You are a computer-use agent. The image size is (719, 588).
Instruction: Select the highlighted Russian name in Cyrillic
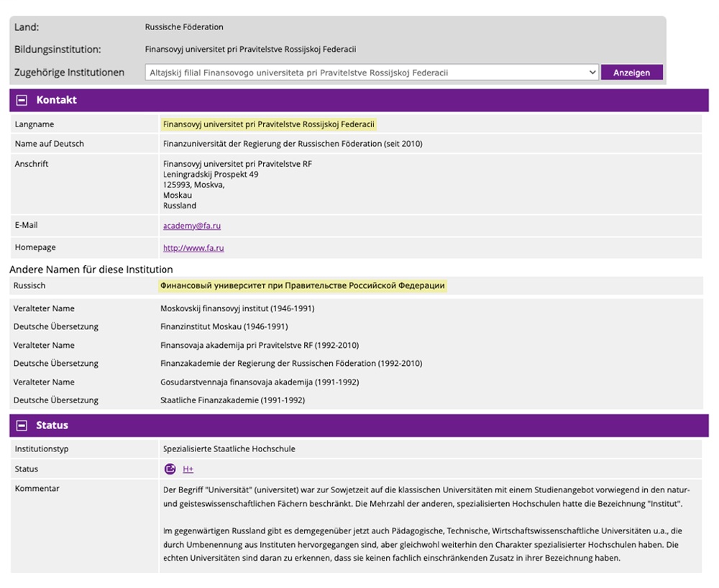(303, 285)
